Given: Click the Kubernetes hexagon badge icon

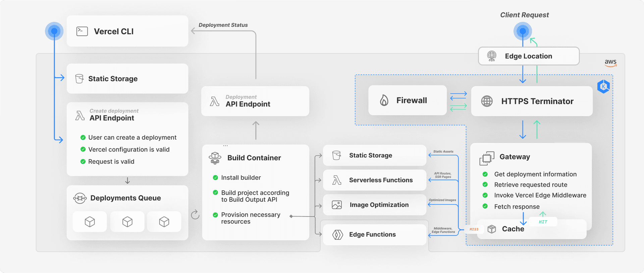Looking at the screenshot, I should [x=603, y=87].
